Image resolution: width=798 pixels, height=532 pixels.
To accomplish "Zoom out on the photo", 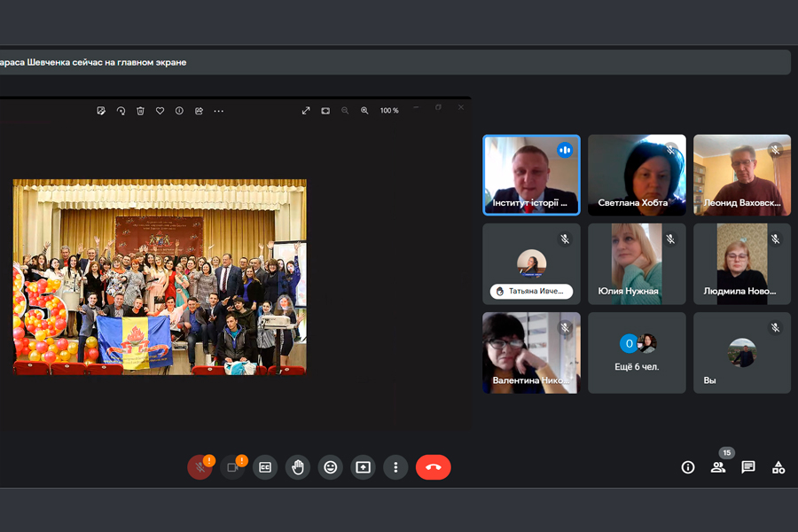I will pyautogui.click(x=345, y=111).
